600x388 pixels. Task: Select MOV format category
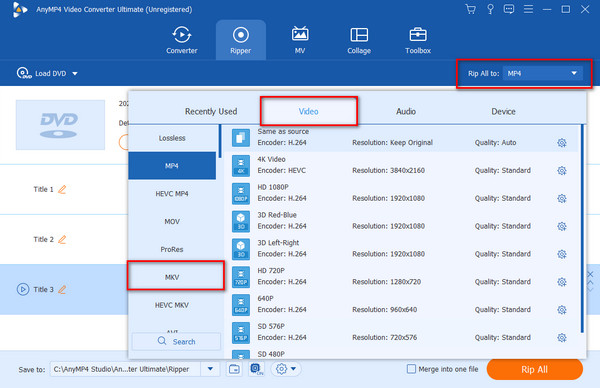[172, 222]
